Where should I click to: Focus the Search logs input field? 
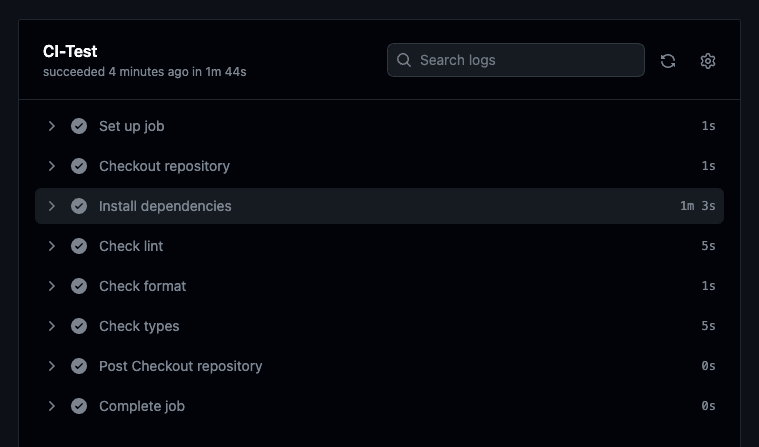[x=525, y=60]
